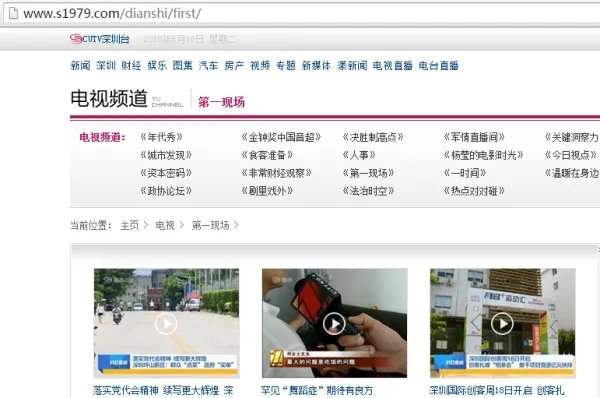Open the 《人事》 program link
600x398 pixels.
(x=359, y=155)
